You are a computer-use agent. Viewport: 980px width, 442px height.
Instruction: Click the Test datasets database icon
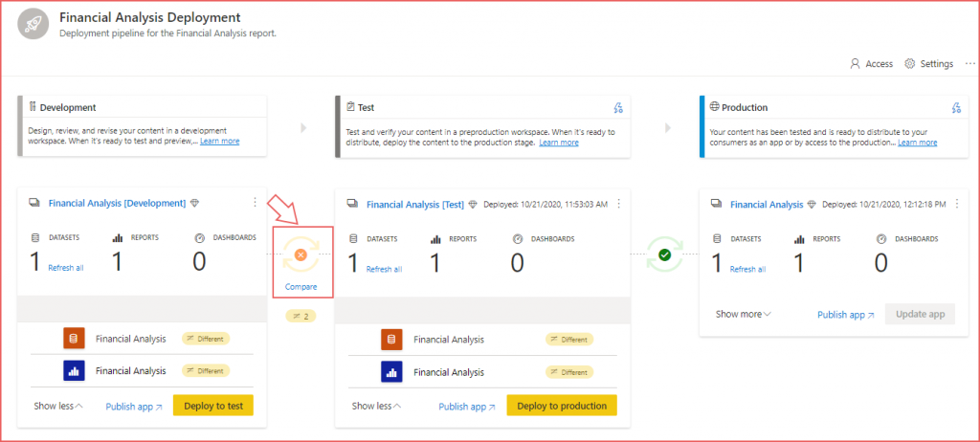coord(353,239)
